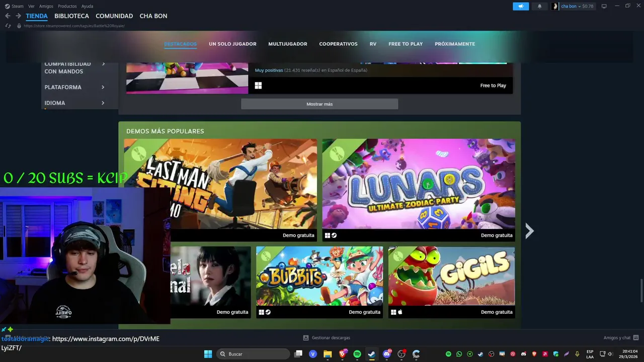Open File Explorer from the taskbar
The width and height of the screenshot is (644, 362).
click(328, 354)
